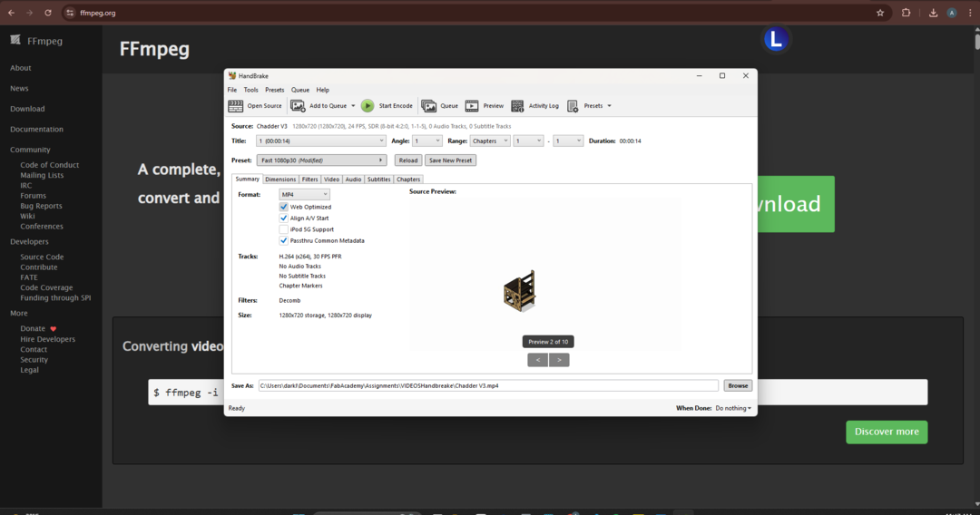980x515 pixels.
Task: Toggle the Web Optimized checkbox
Action: tap(284, 207)
